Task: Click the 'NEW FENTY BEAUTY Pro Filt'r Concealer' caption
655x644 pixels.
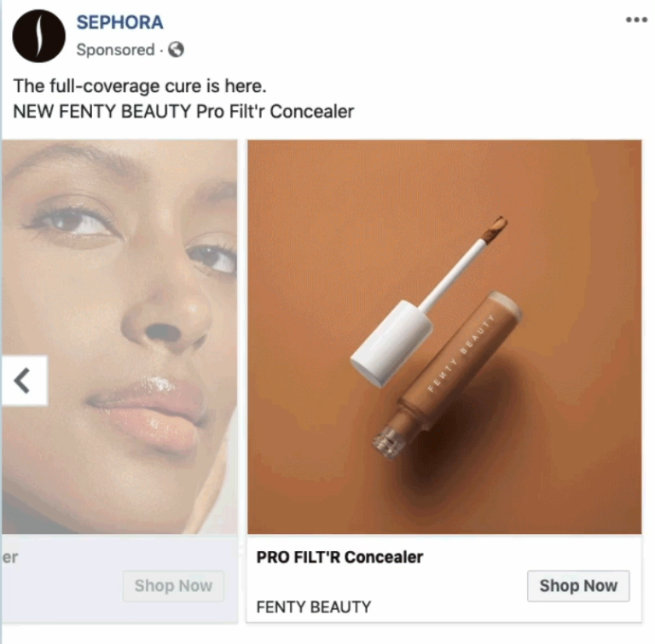Action: point(183,112)
